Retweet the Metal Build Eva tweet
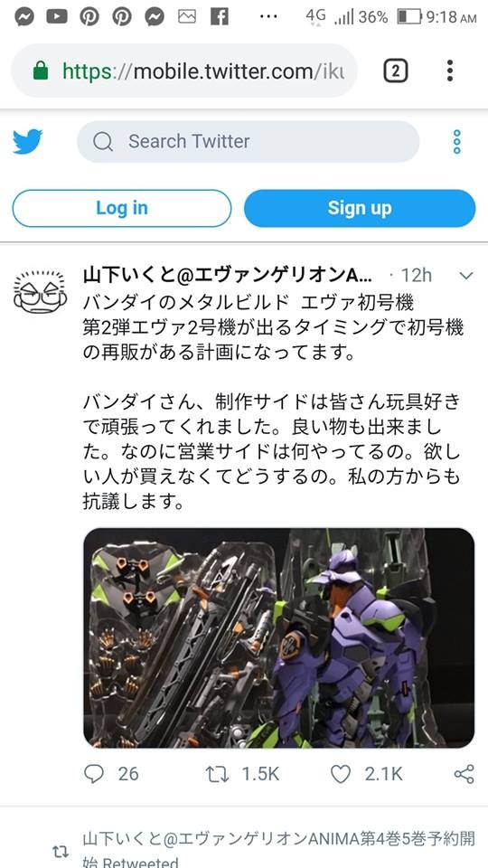The width and height of the screenshot is (488, 868). click(x=218, y=773)
